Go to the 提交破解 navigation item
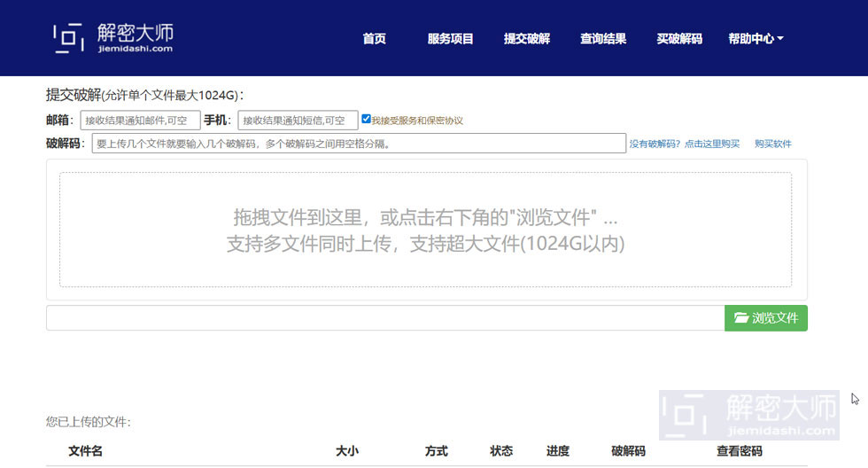 (x=526, y=39)
